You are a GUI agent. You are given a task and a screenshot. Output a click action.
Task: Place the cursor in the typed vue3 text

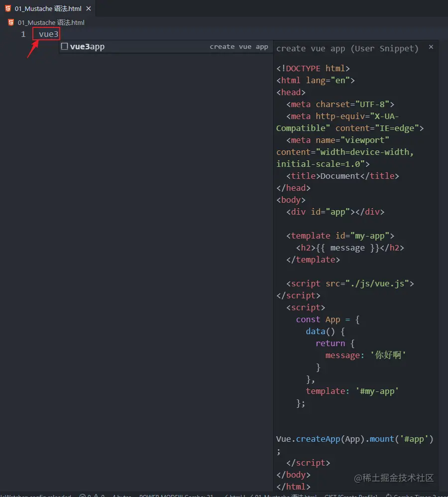[x=48, y=34]
